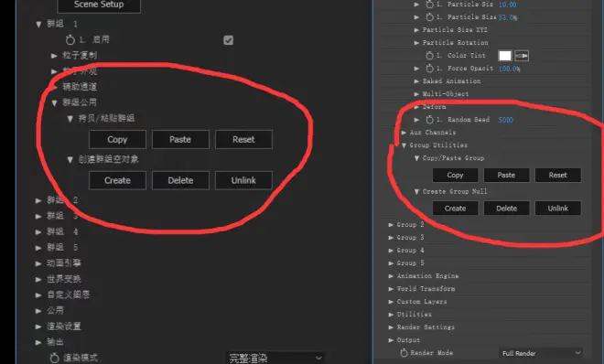Click Delete under Create Group Null
604x364 pixels.
tap(506, 209)
